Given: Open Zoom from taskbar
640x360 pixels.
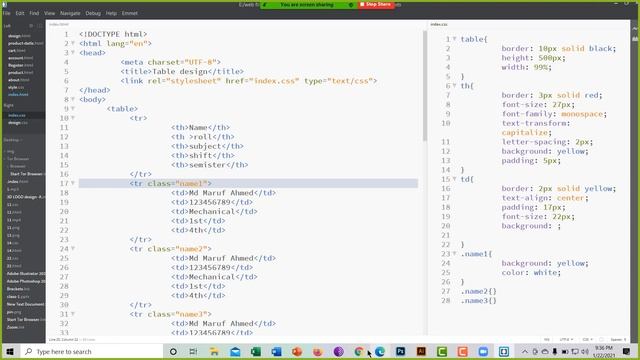Looking at the screenshot, I should click(483, 351).
